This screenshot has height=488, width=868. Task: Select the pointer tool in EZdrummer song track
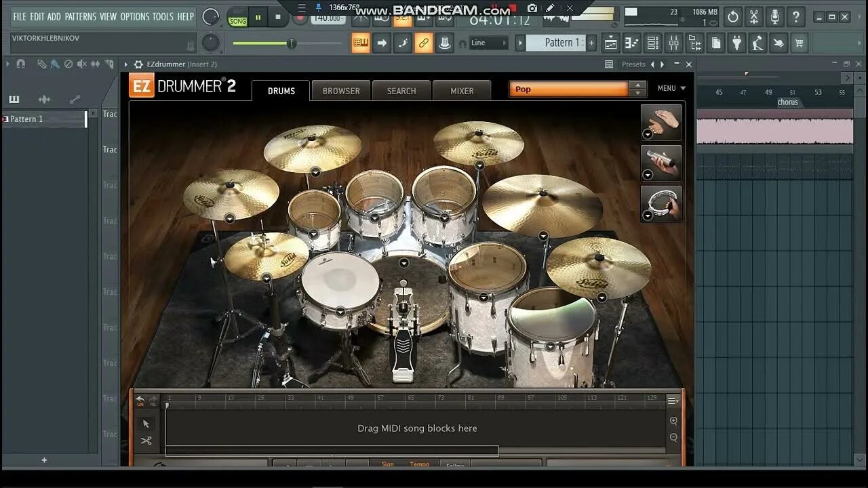pos(146,423)
